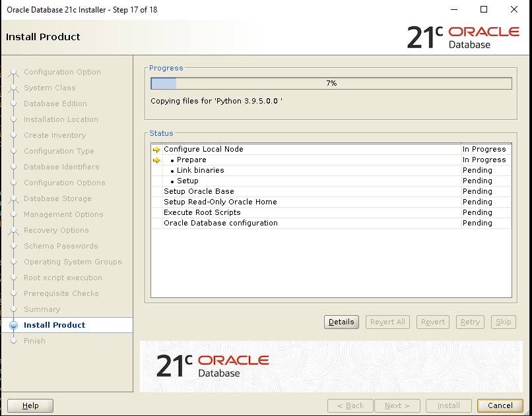Open the Details of the installation

click(341, 322)
